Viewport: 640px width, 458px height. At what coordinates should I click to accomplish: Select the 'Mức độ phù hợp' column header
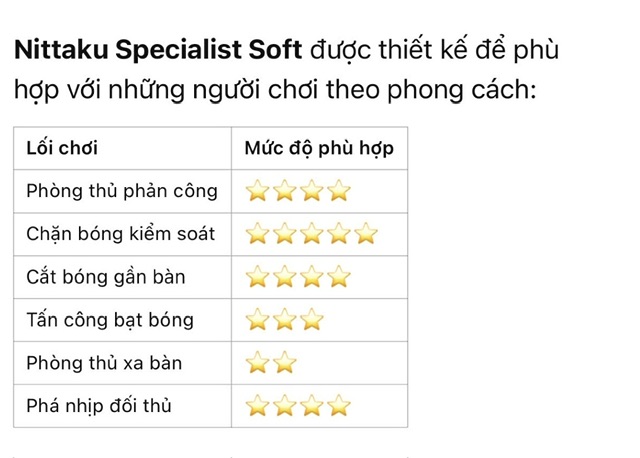319,149
